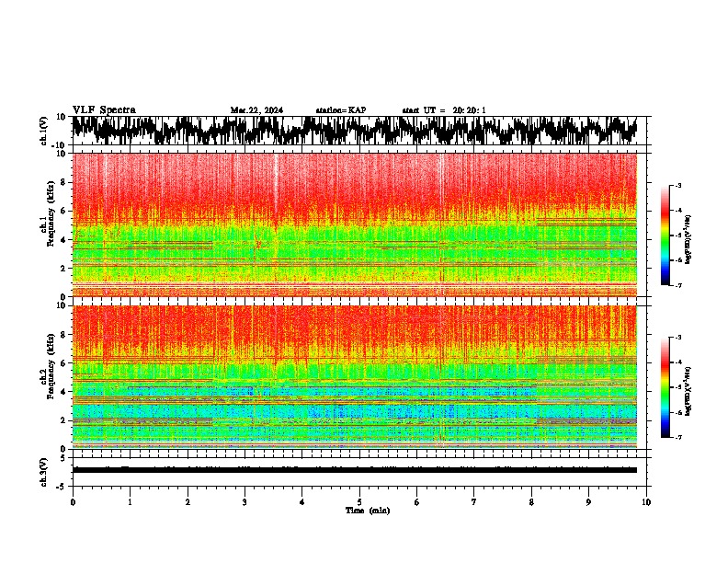Image resolution: width=728 pixels, height=563 pixels.
Task: Click the ch.2 color bar log(PSD) unit label
Action: click(x=688, y=391)
